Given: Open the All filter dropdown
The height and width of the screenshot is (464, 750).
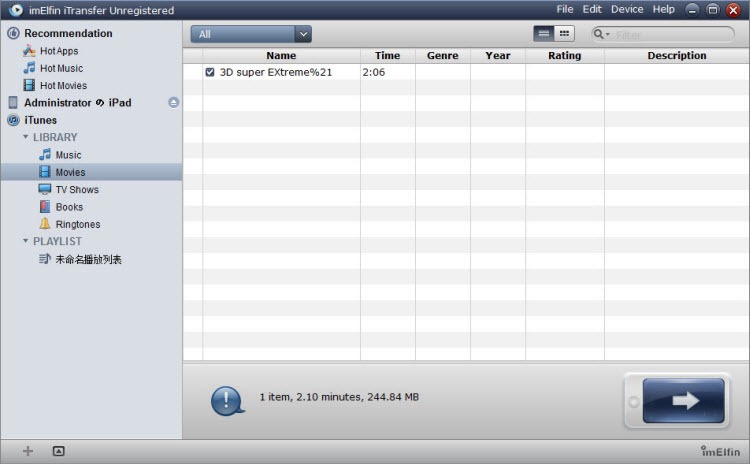Looking at the screenshot, I should [x=251, y=34].
